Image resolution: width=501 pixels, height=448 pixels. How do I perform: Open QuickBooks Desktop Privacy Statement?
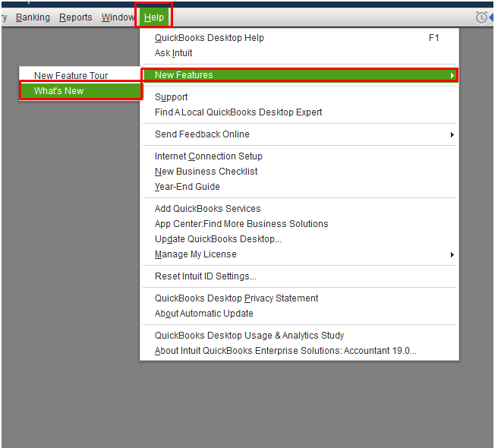[x=300, y=298]
